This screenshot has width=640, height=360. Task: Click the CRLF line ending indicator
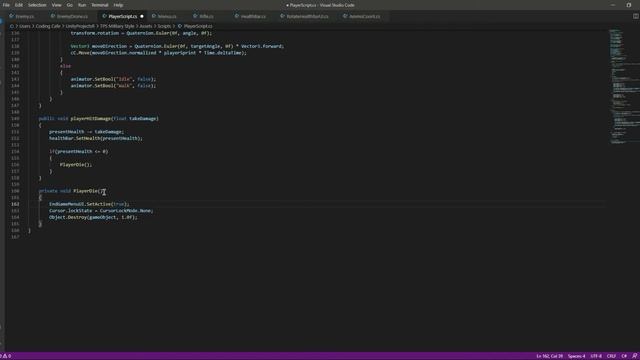tap(611, 356)
